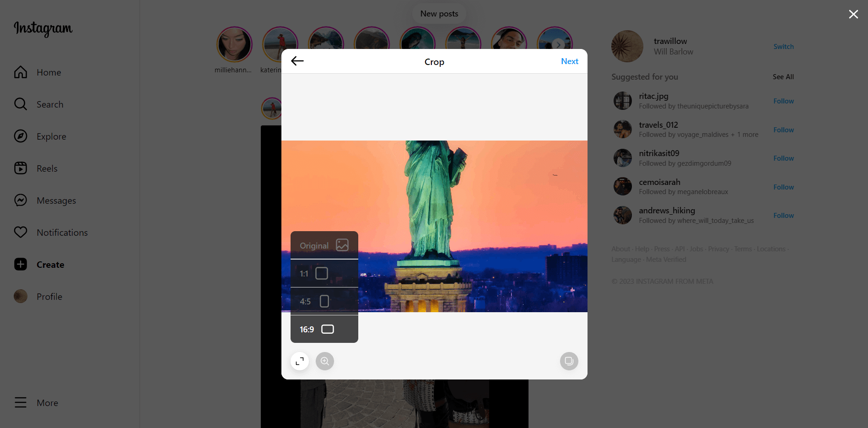Open Profile from the sidebar

click(x=38, y=297)
